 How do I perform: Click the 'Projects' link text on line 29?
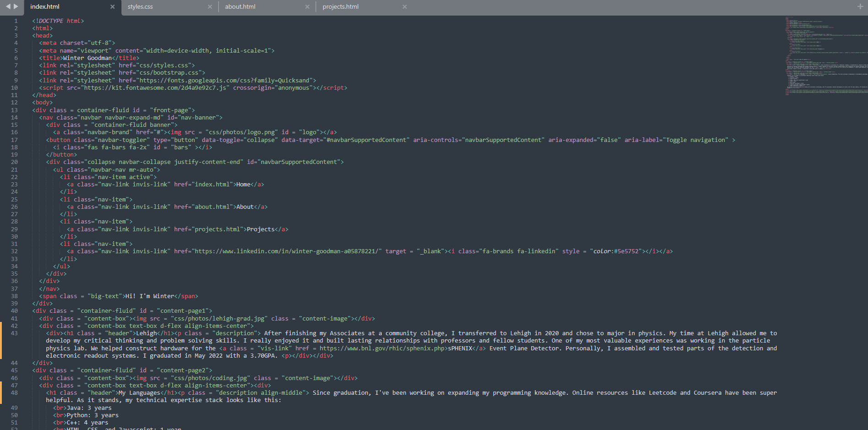tap(261, 229)
